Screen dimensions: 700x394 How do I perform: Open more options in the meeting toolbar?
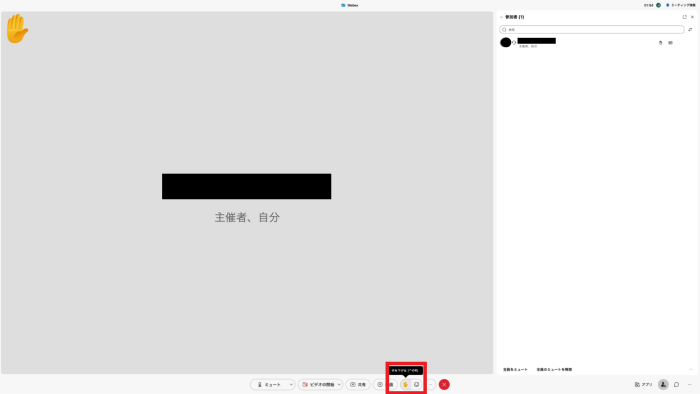[430, 385]
